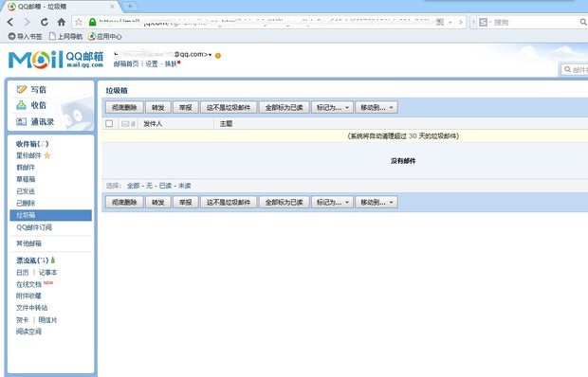Click the upper 全部标为已读 button

[284, 107]
